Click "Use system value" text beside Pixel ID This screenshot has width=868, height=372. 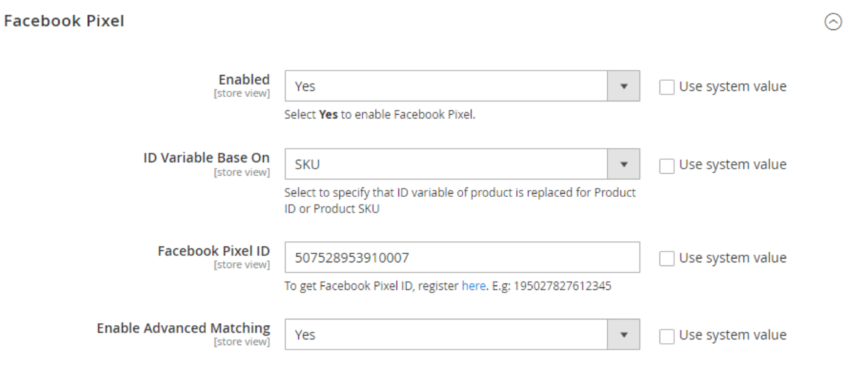coord(733,258)
